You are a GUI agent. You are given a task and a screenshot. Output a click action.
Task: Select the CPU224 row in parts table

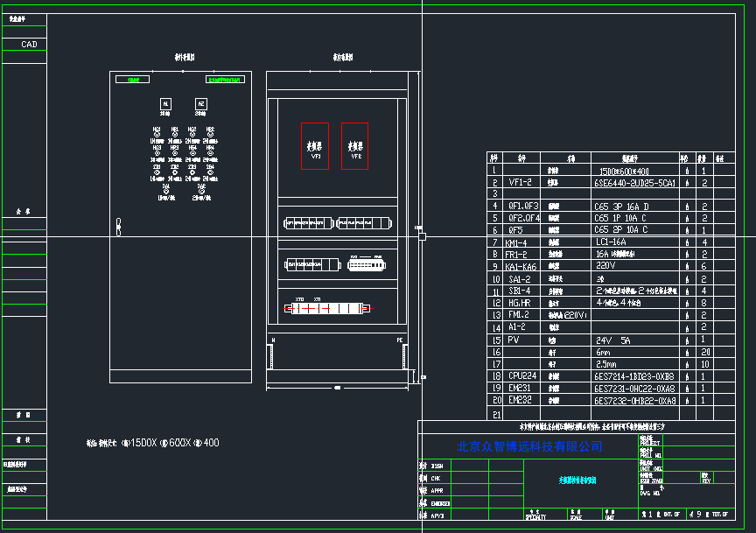522,375
